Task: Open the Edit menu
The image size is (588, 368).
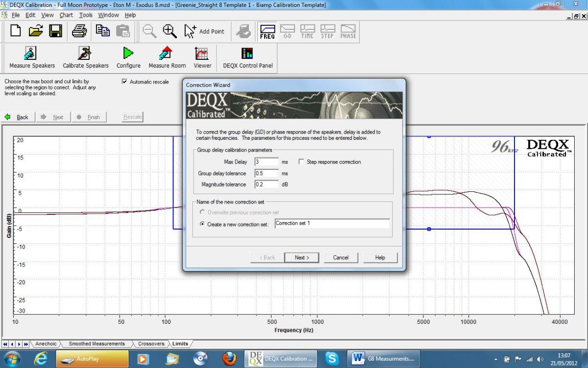Action: click(30, 15)
